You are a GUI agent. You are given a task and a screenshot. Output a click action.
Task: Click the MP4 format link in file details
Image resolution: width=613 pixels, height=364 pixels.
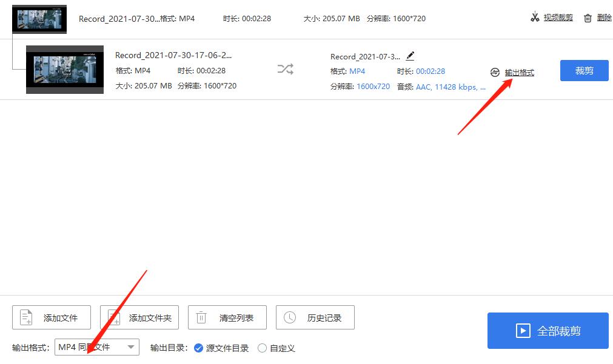[357, 71]
